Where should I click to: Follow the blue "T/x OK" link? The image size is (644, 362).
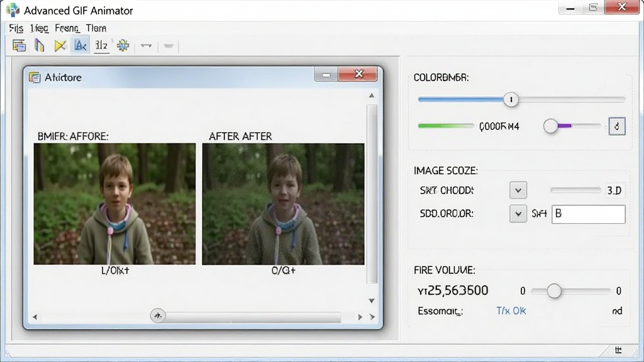click(511, 311)
